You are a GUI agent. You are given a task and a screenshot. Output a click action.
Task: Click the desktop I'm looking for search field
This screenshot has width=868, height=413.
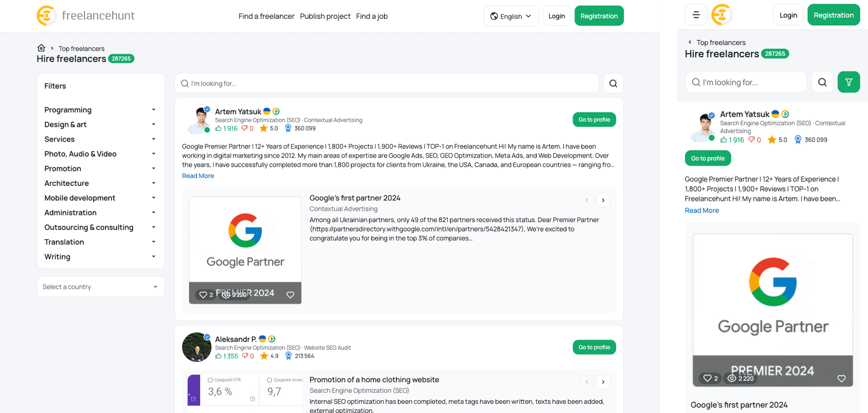pyautogui.click(x=386, y=83)
